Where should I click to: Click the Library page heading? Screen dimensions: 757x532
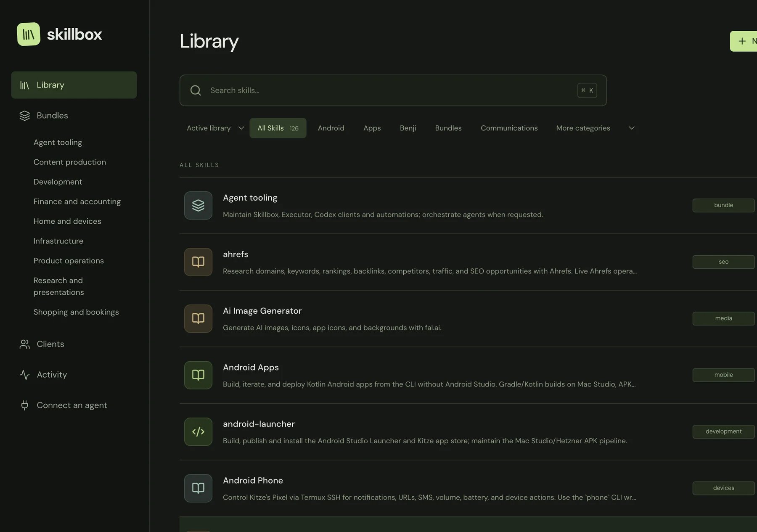(x=209, y=42)
